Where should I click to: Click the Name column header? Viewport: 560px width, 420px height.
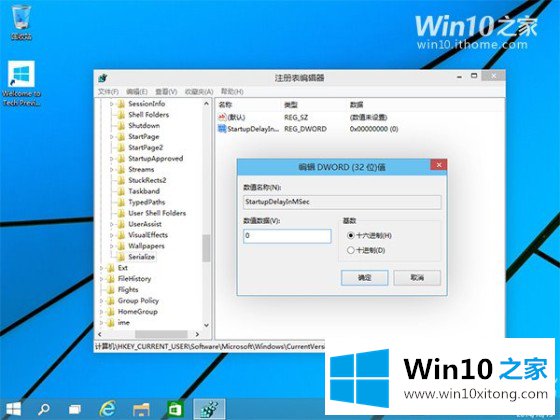[225, 105]
